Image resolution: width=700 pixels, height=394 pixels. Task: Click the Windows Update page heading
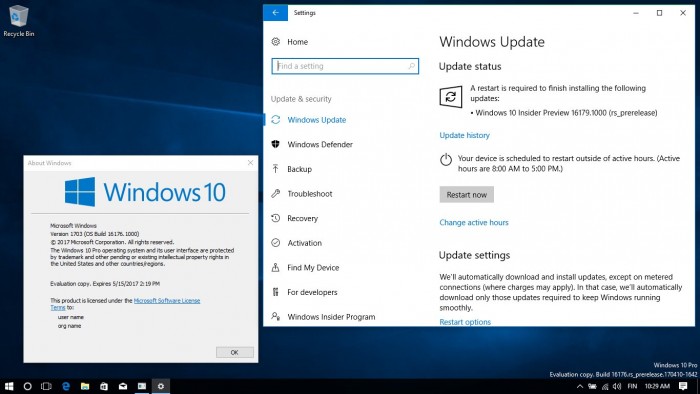(x=492, y=42)
